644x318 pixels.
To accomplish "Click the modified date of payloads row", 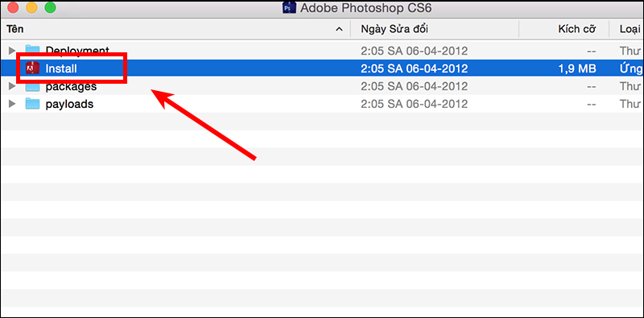I will click(x=414, y=105).
